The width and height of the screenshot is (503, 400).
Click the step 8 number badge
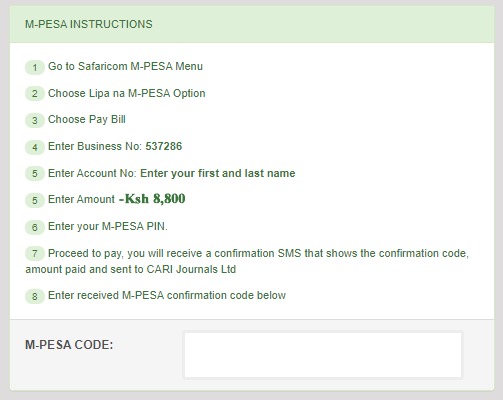point(35,296)
